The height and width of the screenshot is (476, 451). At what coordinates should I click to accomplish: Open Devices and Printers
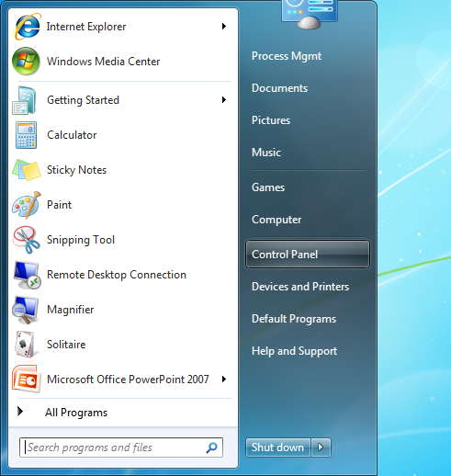click(x=300, y=287)
